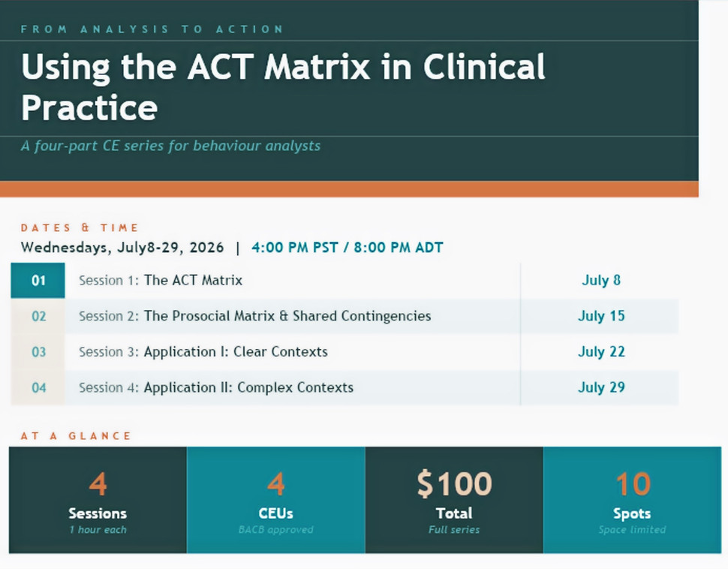
Task: Click the $100 Total tile
Action: (x=454, y=500)
